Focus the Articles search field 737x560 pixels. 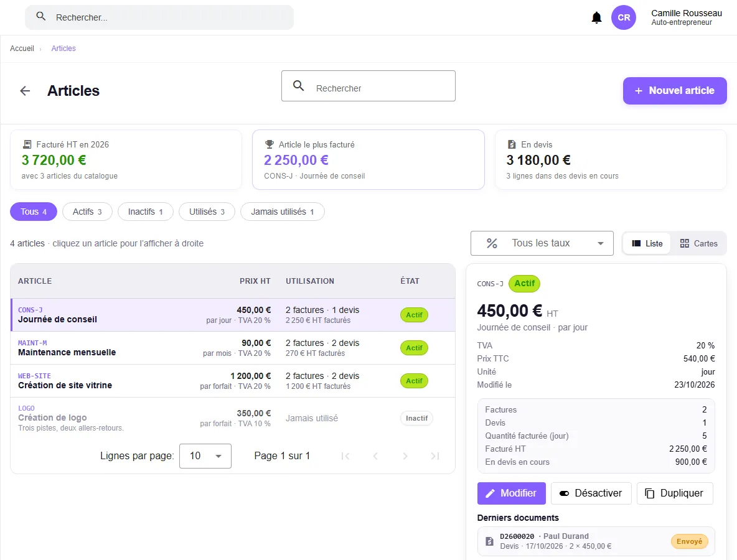click(x=368, y=86)
